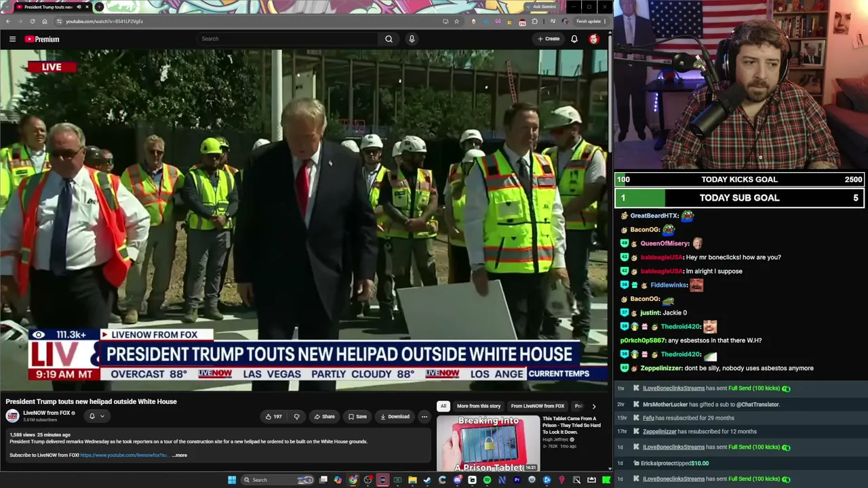Open YouTube notifications bell
868x488 pixels.
tap(574, 39)
